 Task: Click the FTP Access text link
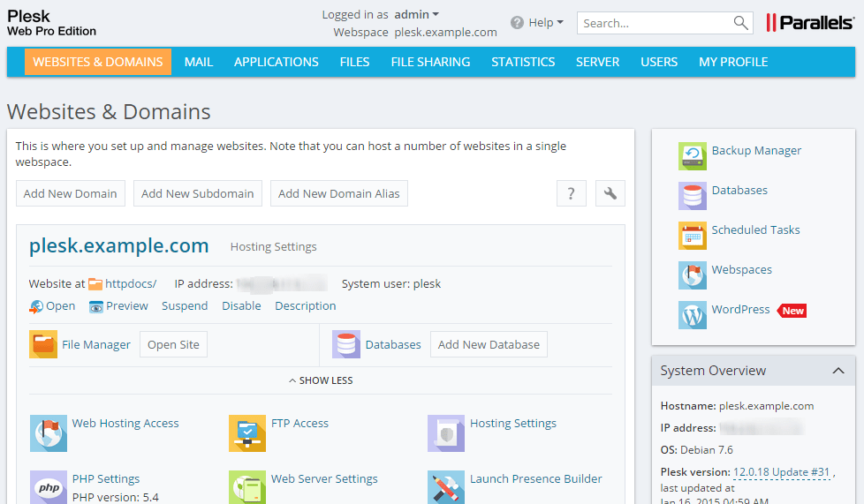tap(299, 423)
